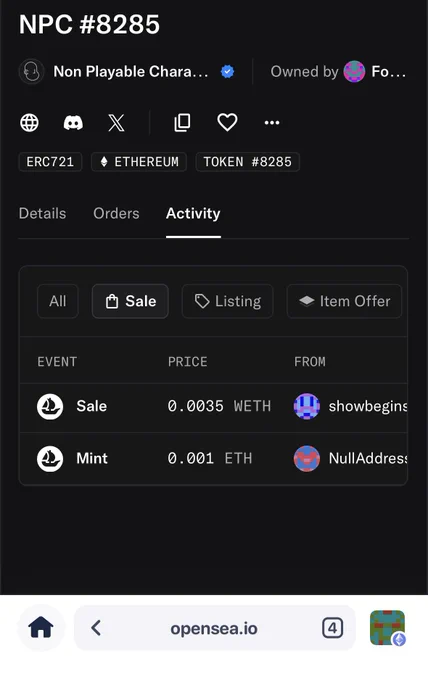
Task: Toggle the Sale activity filter
Action: [130, 301]
